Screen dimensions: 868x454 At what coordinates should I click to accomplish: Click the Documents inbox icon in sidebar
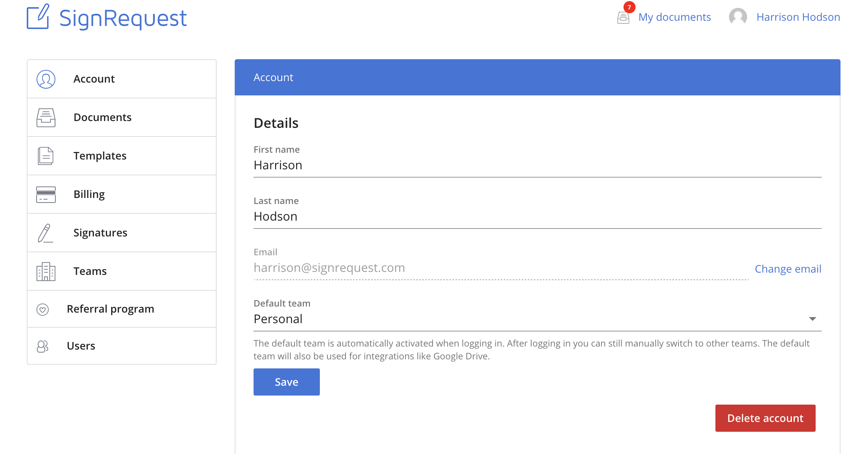point(46,118)
